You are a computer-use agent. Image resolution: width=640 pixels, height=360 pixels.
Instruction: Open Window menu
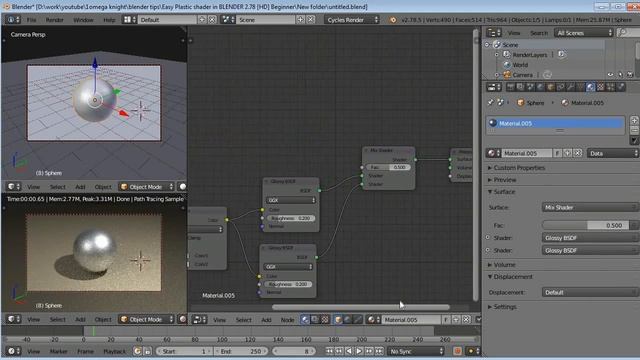(83, 20)
